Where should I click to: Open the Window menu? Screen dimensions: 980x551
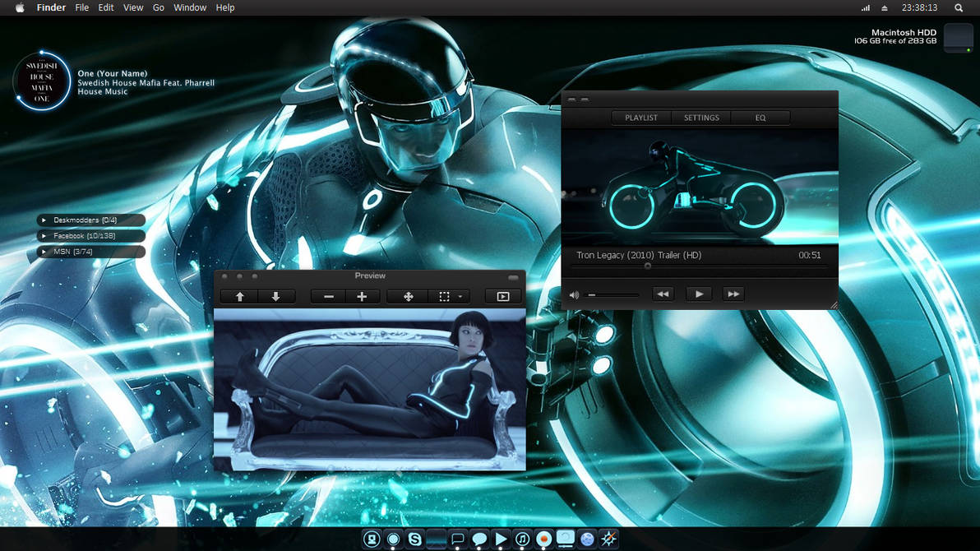click(x=190, y=7)
